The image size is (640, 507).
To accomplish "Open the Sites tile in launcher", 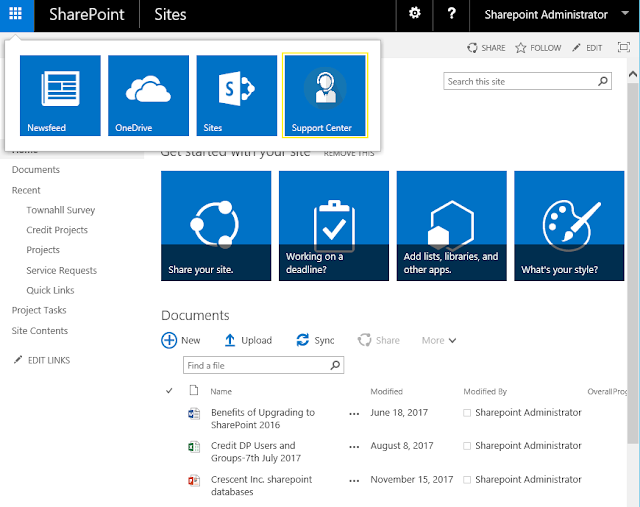I will tap(237, 96).
